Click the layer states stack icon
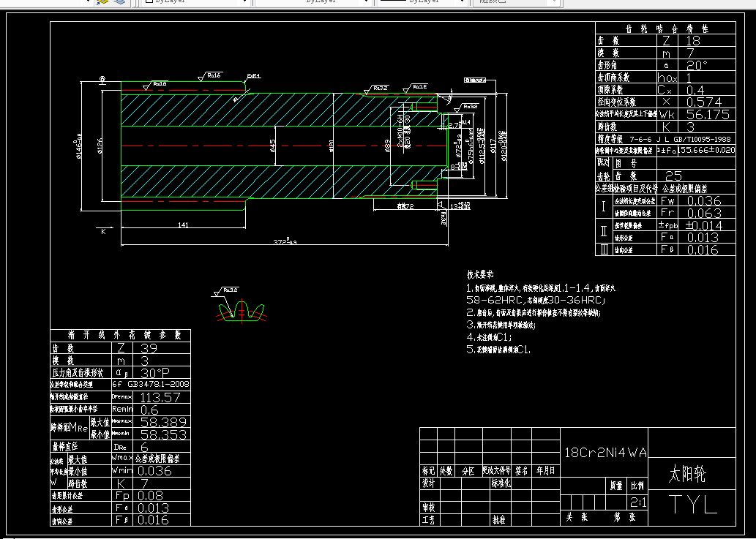Image resolution: width=756 pixels, height=539 pixels. (119, 2)
